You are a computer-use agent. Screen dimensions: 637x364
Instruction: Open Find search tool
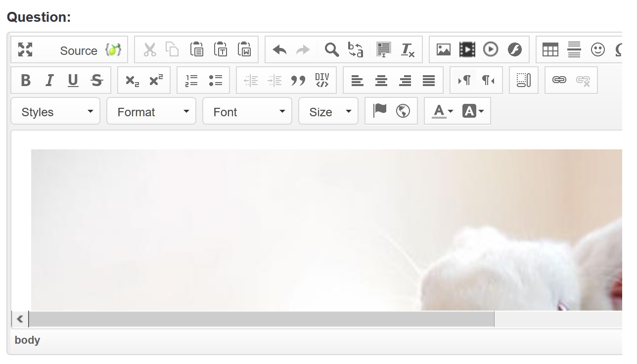pos(331,49)
